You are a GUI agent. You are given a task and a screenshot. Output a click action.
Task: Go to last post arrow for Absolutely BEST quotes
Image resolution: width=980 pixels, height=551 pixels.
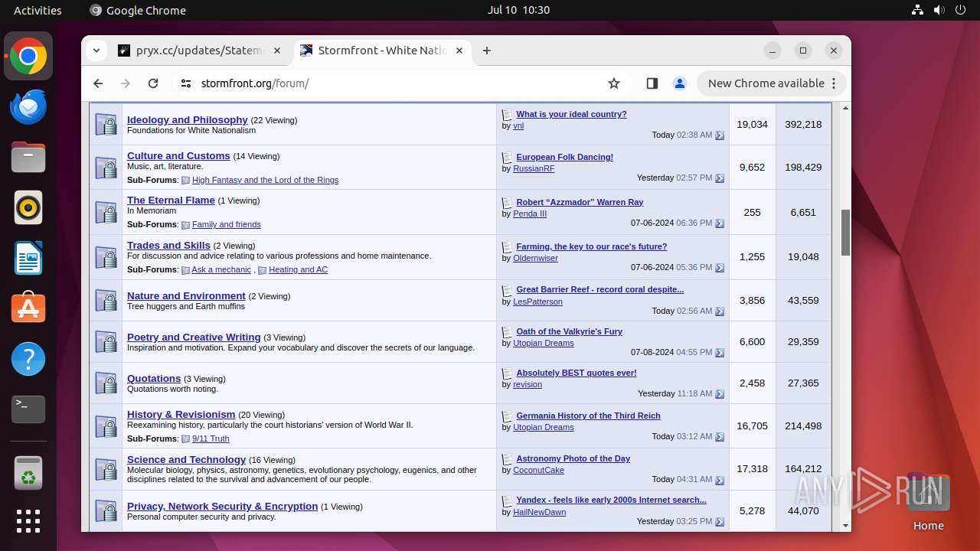coord(720,394)
